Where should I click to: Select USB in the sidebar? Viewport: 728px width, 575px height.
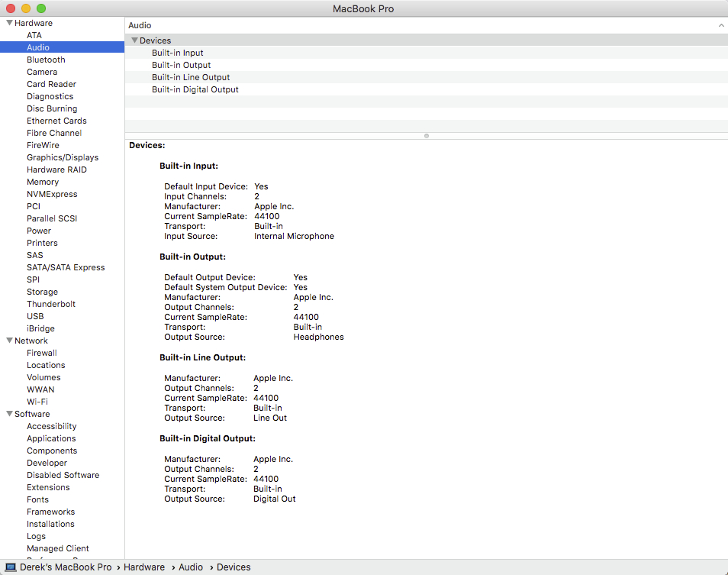tap(35, 316)
